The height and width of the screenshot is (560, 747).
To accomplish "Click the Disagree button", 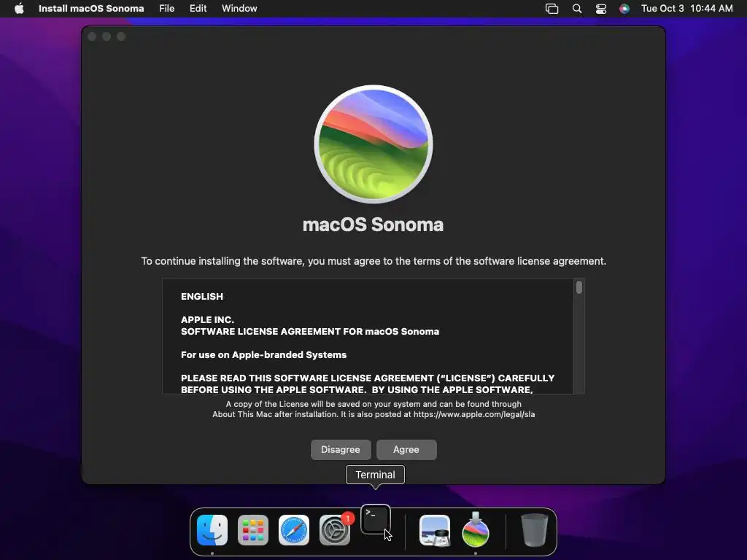I will 341,449.
